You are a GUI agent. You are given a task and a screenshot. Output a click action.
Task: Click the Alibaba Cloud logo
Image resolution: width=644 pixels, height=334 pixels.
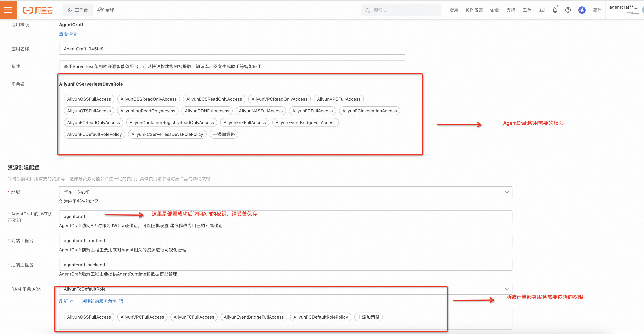click(38, 10)
